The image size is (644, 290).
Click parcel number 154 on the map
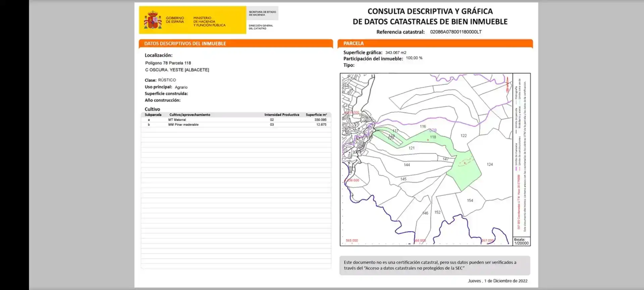point(470,200)
